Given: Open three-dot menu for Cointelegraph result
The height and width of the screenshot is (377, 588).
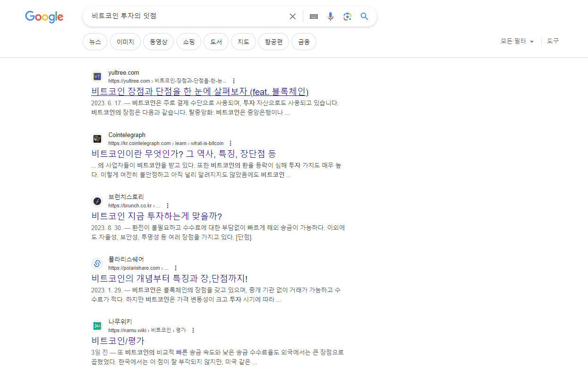Looking at the screenshot, I should [x=230, y=143].
